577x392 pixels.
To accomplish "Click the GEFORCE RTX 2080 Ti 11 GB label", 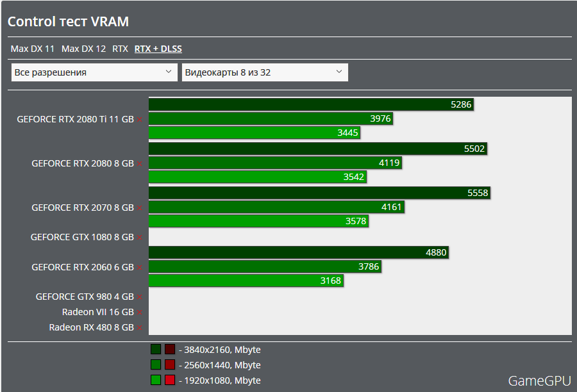I will pyautogui.click(x=76, y=119).
